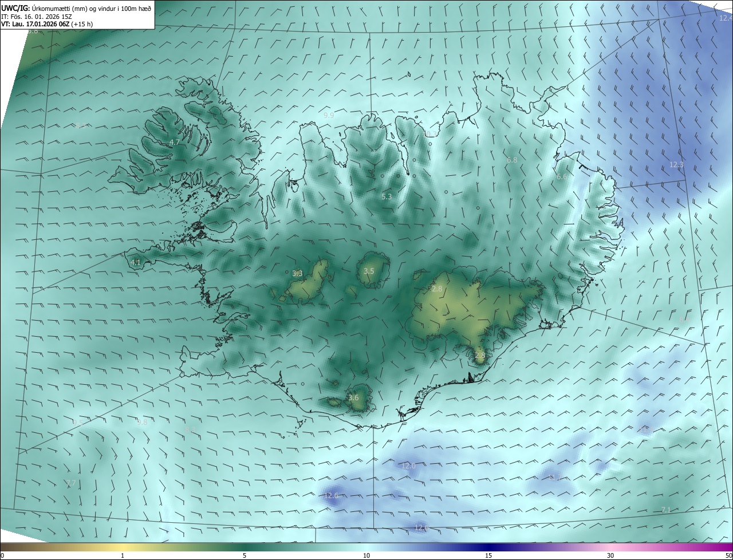Click the color scale tick labeled 15
Image resolution: width=733 pixels, height=560 pixels.
[488, 555]
